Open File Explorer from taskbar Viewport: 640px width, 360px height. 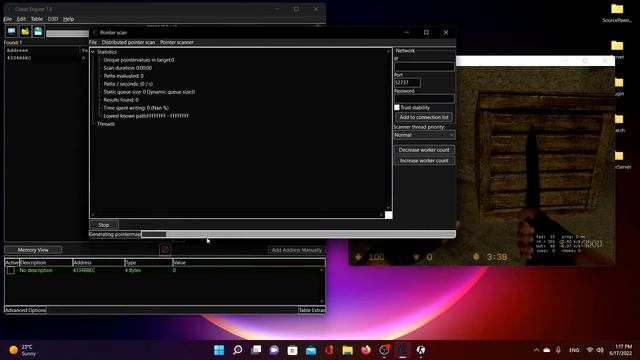pyautogui.click(x=348, y=350)
